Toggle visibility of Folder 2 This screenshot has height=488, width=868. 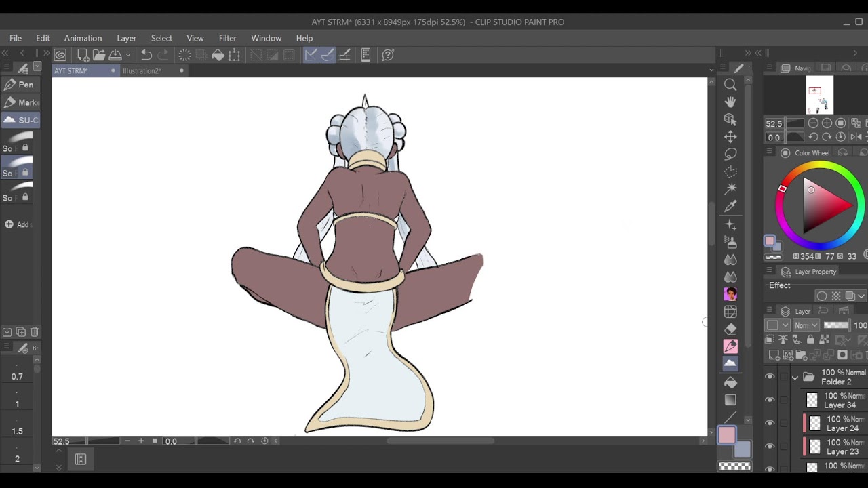(770, 377)
